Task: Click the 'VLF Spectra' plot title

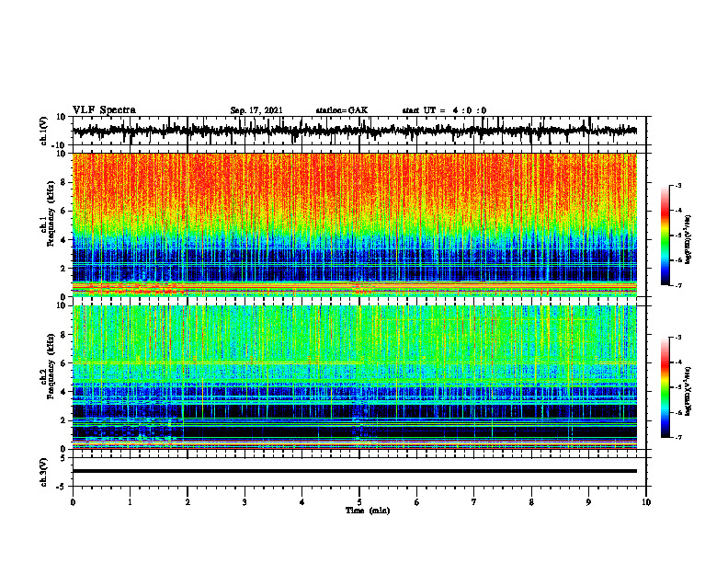Action: pyautogui.click(x=104, y=110)
